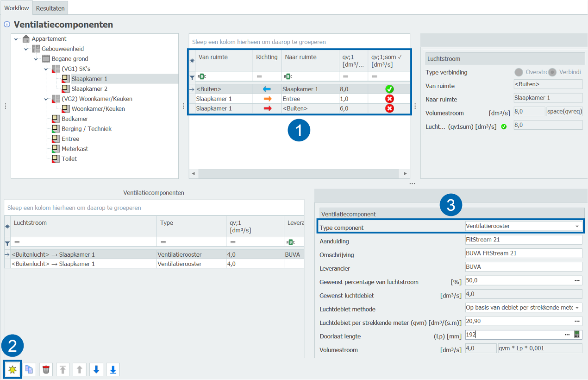Click ellipsis button for Gewenst percentage van luchtstroom
The width and height of the screenshot is (588, 380).
(x=577, y=281)
